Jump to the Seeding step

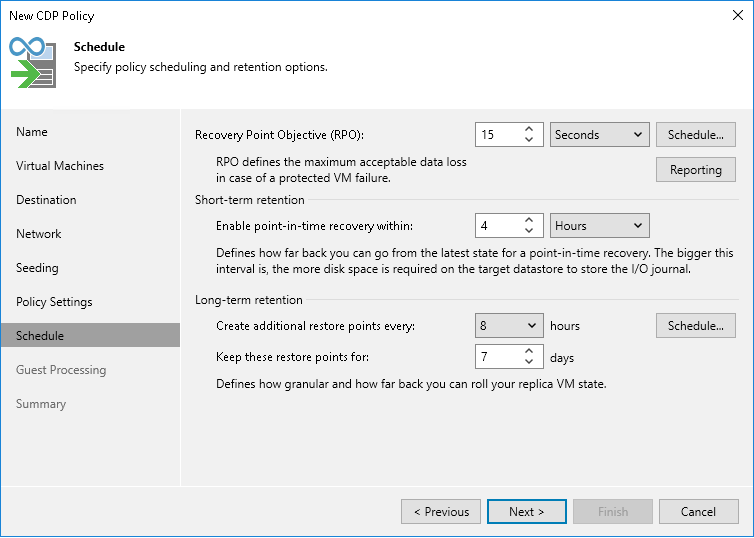37,268
